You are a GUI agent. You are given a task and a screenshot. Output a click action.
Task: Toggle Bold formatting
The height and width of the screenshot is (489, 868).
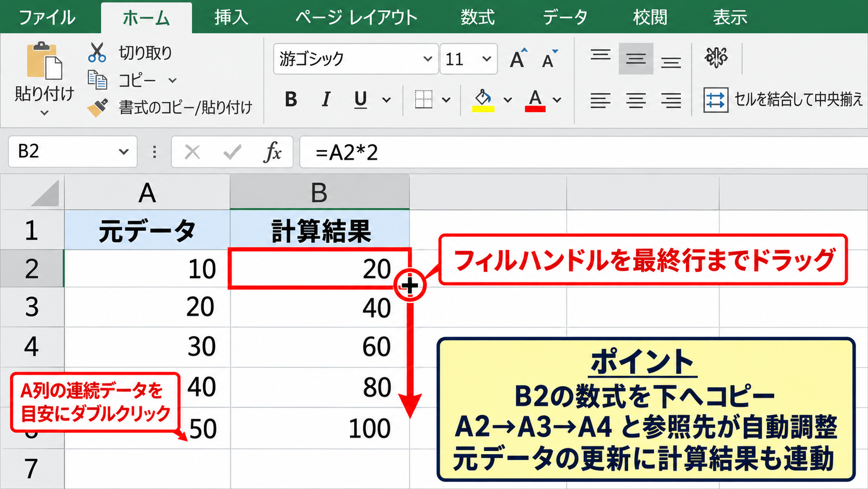[x=291, y=99]
